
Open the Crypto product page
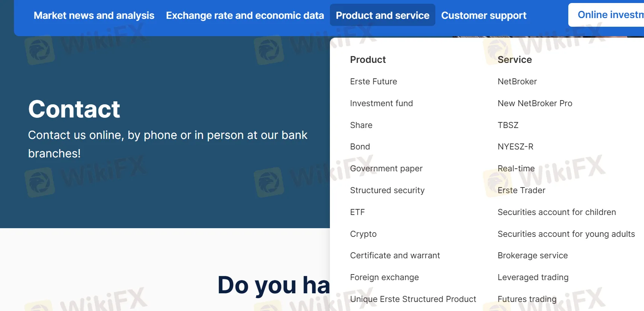coord(363,234)
